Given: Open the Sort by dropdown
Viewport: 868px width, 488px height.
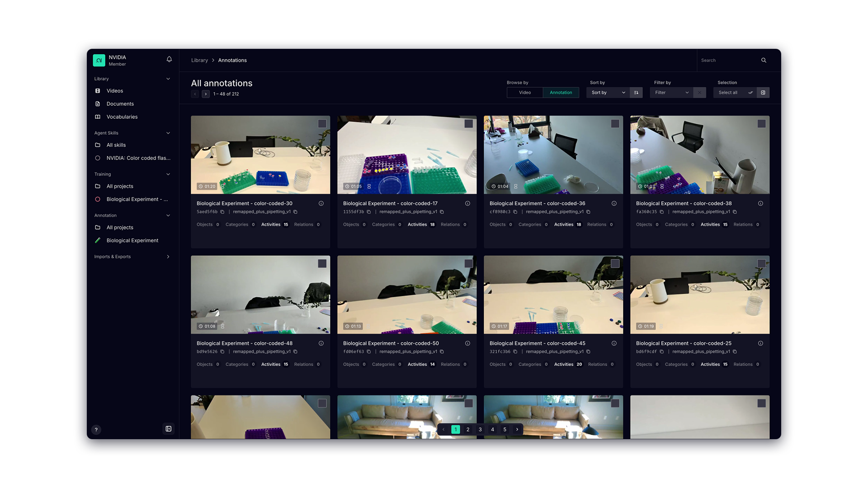Looking at the screenshot, I should pos(608,93).
